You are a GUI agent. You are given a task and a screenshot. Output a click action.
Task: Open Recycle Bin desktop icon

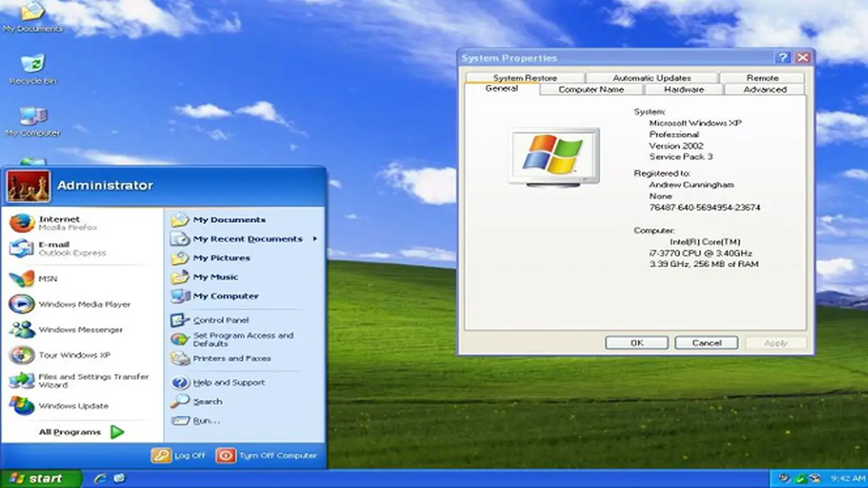click(x=33, y=64)
